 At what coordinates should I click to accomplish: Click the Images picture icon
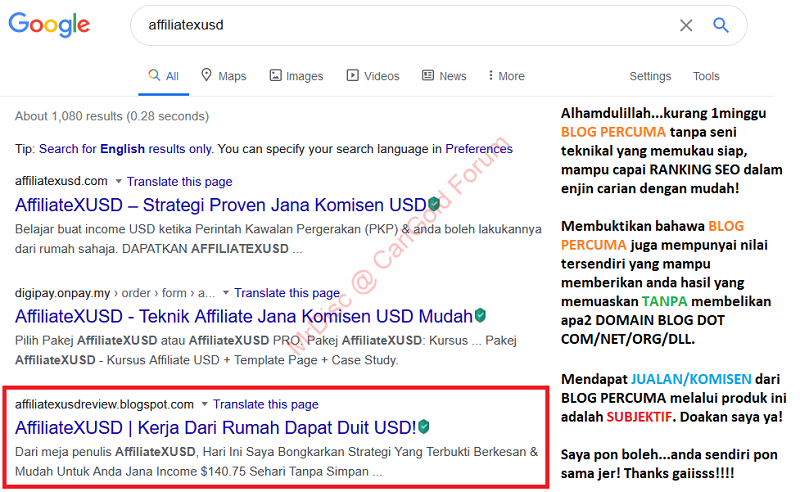276,76
